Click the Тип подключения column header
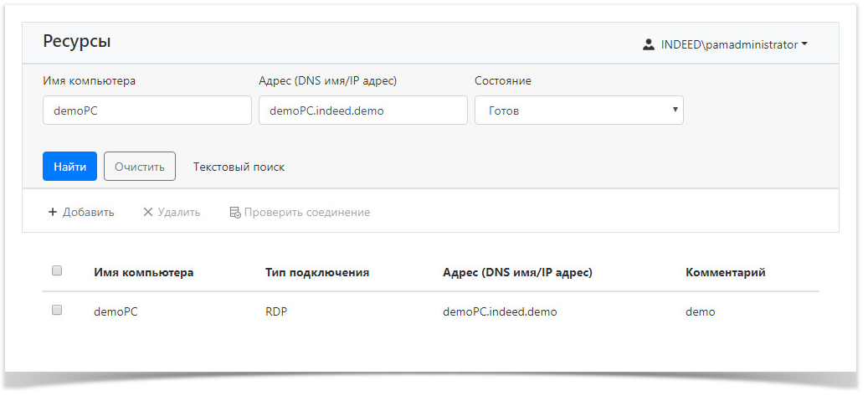This screenshot has width=868, height=396. [x=317, y=272]
